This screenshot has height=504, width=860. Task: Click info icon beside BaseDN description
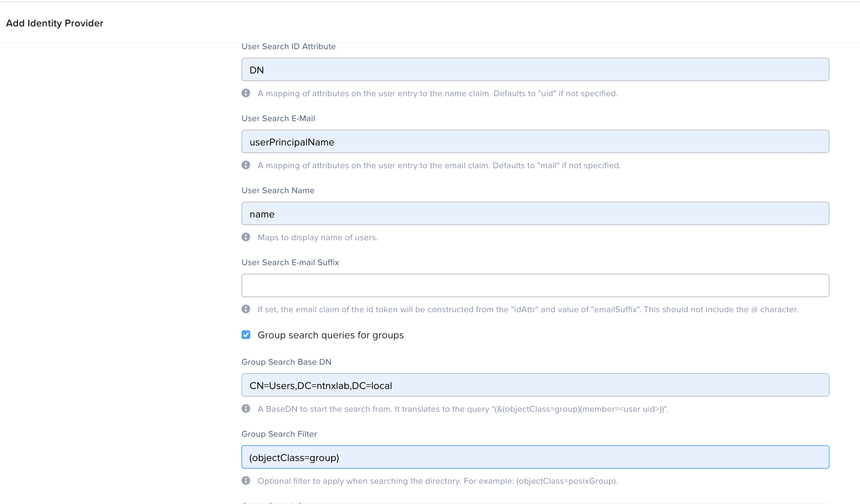pyautogui.click(x=246, y=408)
